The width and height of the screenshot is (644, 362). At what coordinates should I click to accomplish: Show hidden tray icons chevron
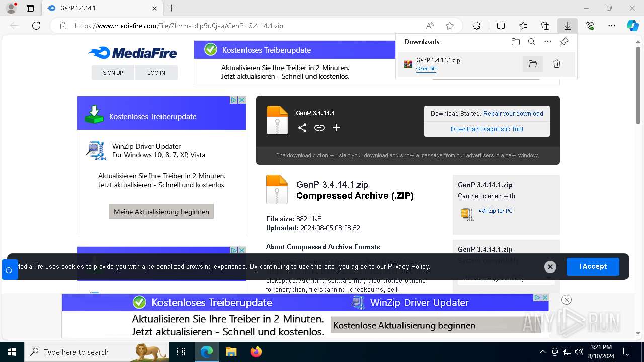pos(542,352)
